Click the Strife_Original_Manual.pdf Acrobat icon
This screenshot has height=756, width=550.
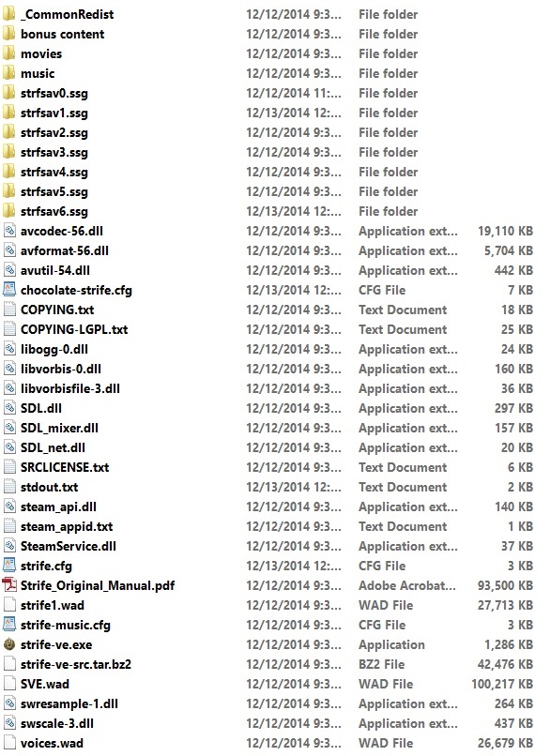point(9,585)
